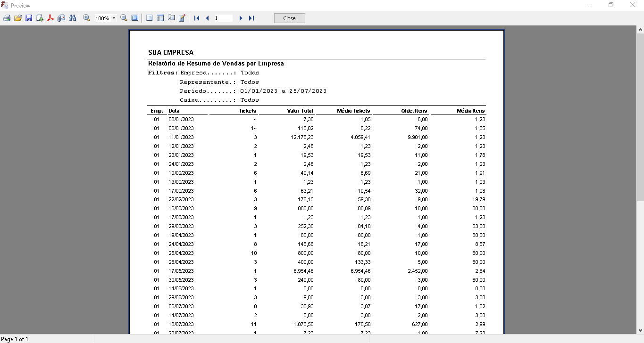The width and height of the screenshot is (644, 343).
Task: Click the date 22/02/2023
Action: pyautogui.click(x=181, y=200)
